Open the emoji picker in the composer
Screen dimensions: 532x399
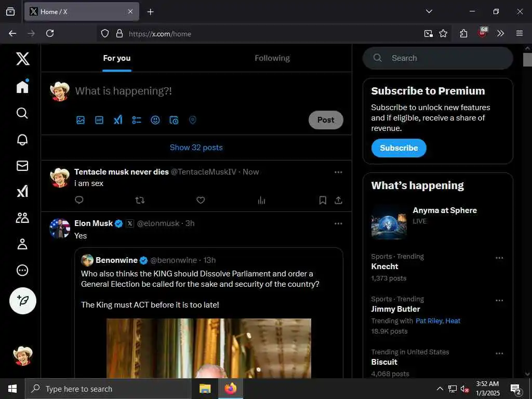(155, 120)
